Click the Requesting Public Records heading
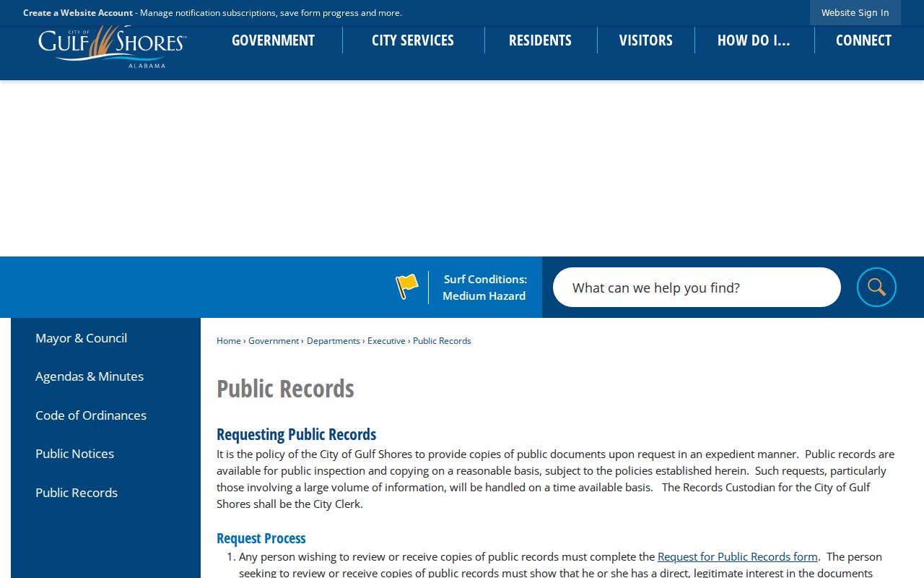The height and width of the screenshot is (578, 924). tap(296, 433)
